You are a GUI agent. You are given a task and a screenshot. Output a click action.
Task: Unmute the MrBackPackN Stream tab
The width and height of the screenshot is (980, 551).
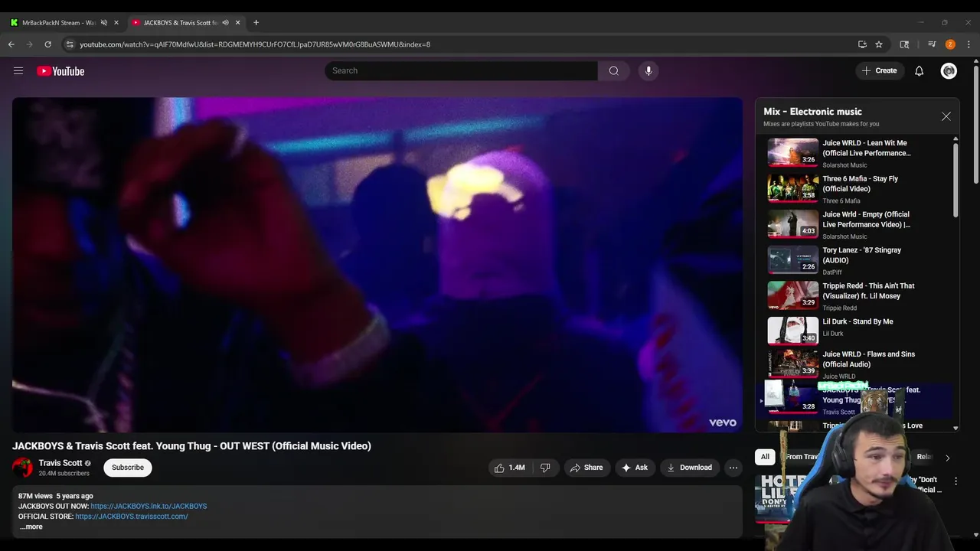pyautogui.click(x=104, y=22)
